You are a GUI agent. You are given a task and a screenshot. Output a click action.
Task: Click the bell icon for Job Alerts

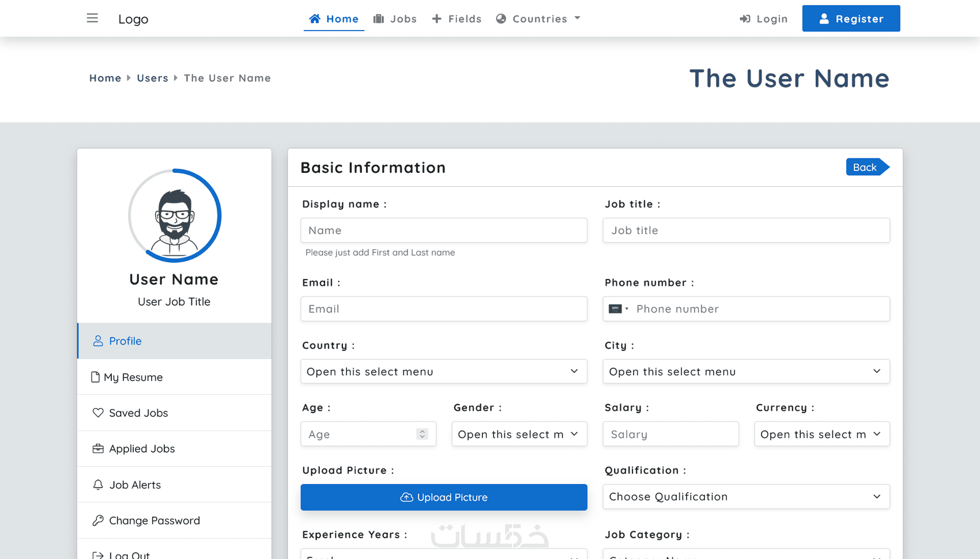click(x=97, y=485)
